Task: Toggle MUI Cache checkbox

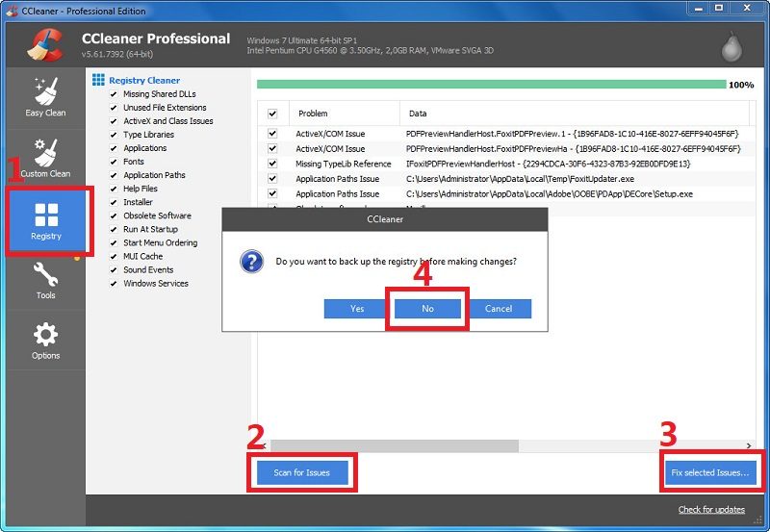Action: (x=114, y=257)
